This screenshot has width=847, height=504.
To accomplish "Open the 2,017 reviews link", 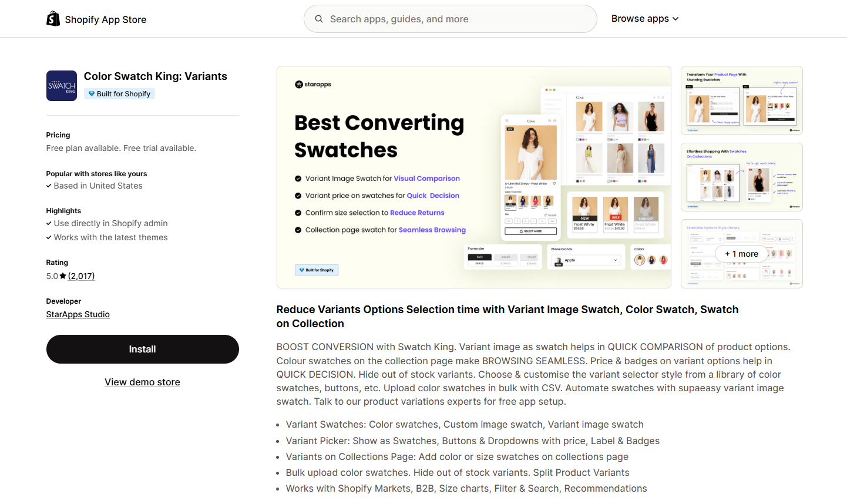I will coord(81,276).
